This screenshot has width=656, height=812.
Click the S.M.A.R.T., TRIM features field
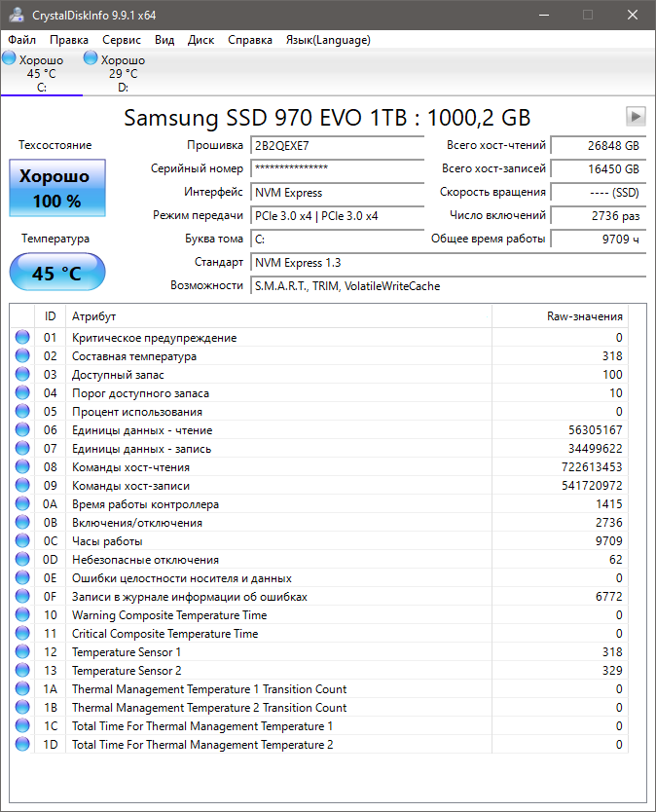pyautogui.click(x=449, y=286)
